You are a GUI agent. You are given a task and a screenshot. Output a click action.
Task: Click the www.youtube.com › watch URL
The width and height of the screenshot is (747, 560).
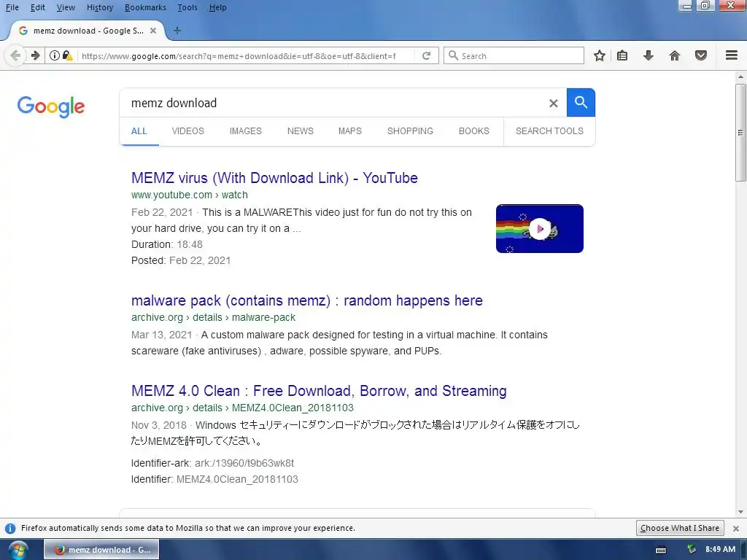coord(189,195)
